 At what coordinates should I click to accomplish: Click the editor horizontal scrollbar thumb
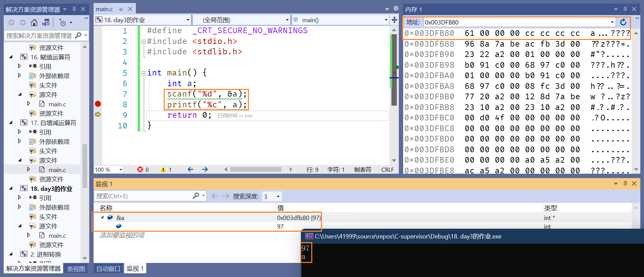(x=256, y=169)
